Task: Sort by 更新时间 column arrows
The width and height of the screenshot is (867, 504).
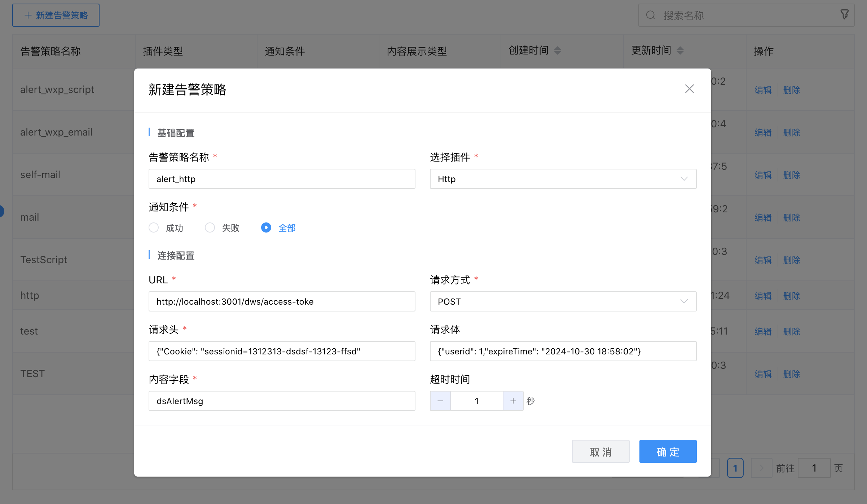Action: (x=680, y=50)
